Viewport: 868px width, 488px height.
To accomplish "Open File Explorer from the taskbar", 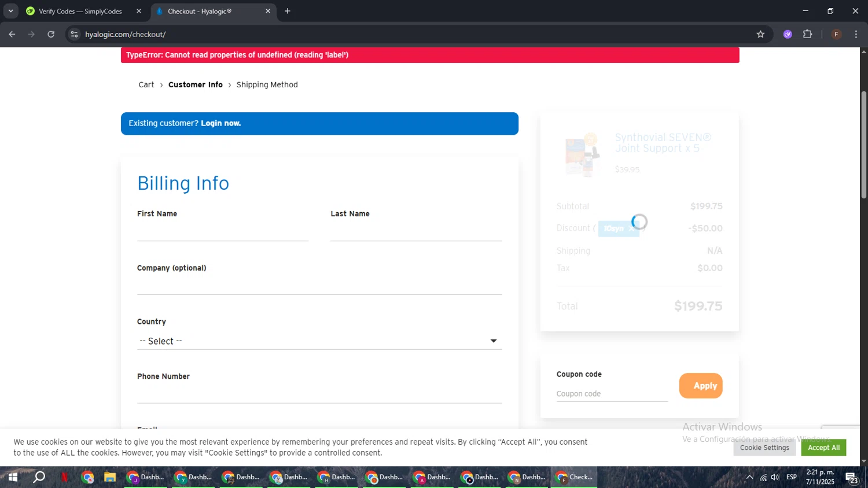I will (x=110, y=477).
